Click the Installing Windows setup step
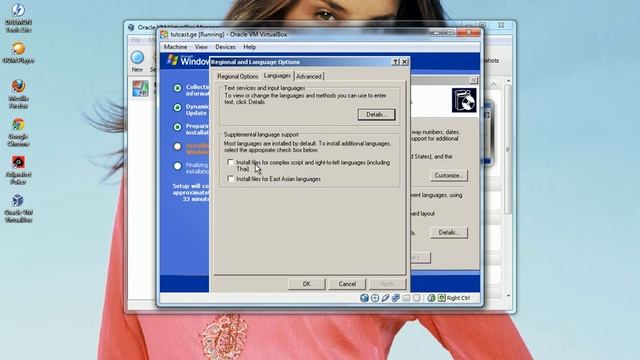The width and height of the screenshot is (640, 360). click(192, 149)
